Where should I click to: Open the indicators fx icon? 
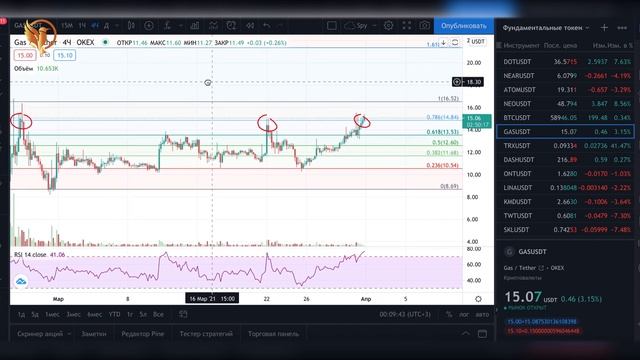coord(167,26)
